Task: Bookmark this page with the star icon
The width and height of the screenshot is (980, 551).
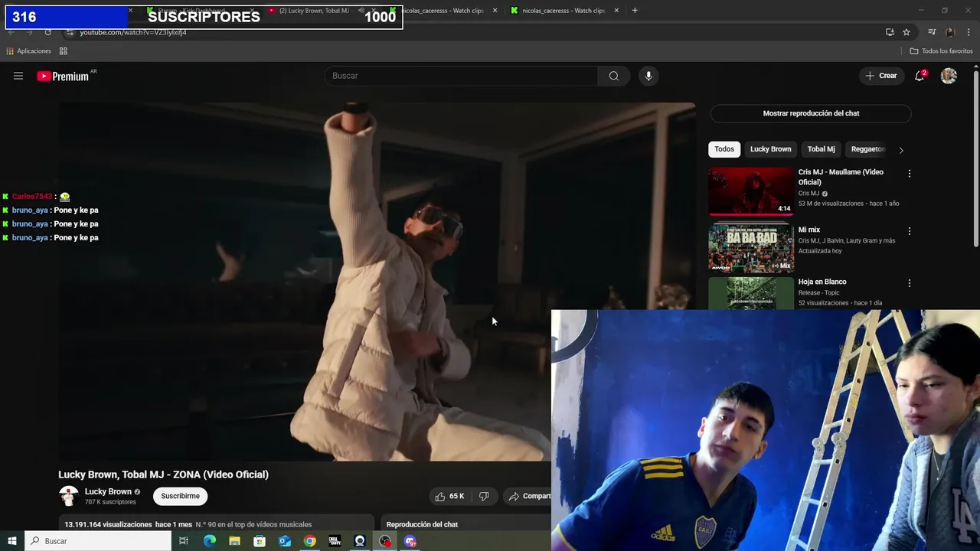Action: [906, 32]
